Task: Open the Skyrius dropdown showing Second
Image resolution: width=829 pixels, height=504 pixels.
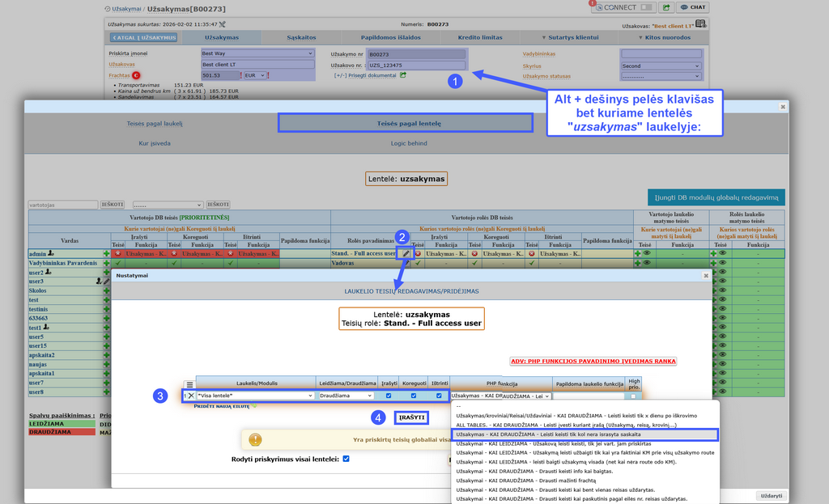Action: (661, 66)
